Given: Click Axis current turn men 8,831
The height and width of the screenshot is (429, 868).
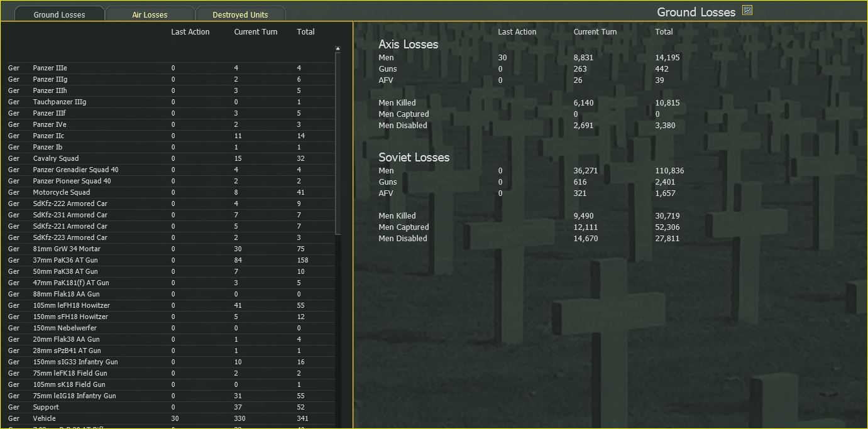Looking at the screenshot, I should tap(583, 57).
